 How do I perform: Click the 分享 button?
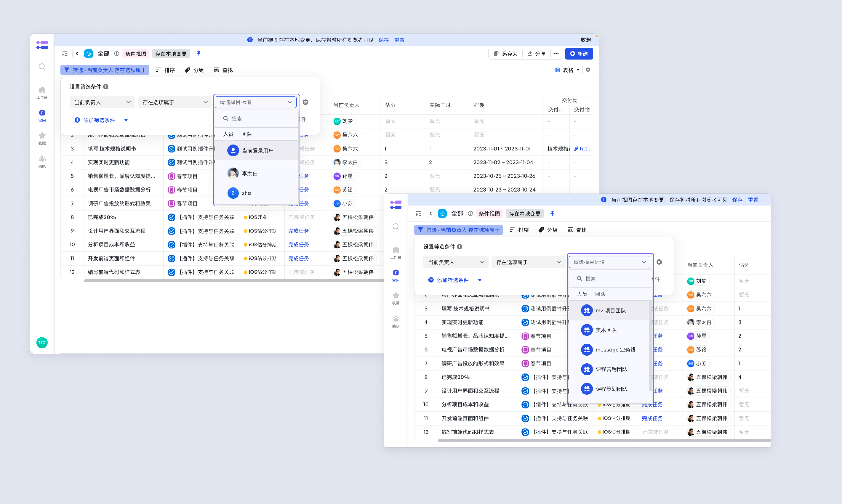pos(537,54)
